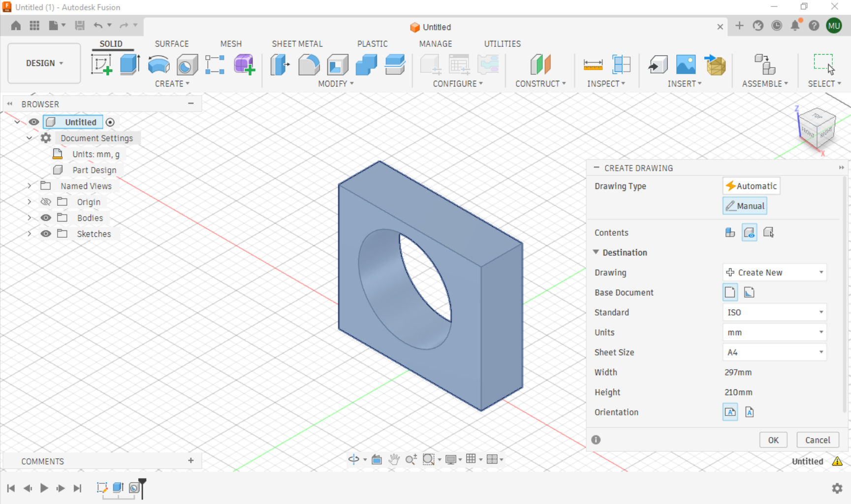The width and height of the screenshot is (851, 504).
Task: Click the Orbit navigation tool
Action: point(354,459)
